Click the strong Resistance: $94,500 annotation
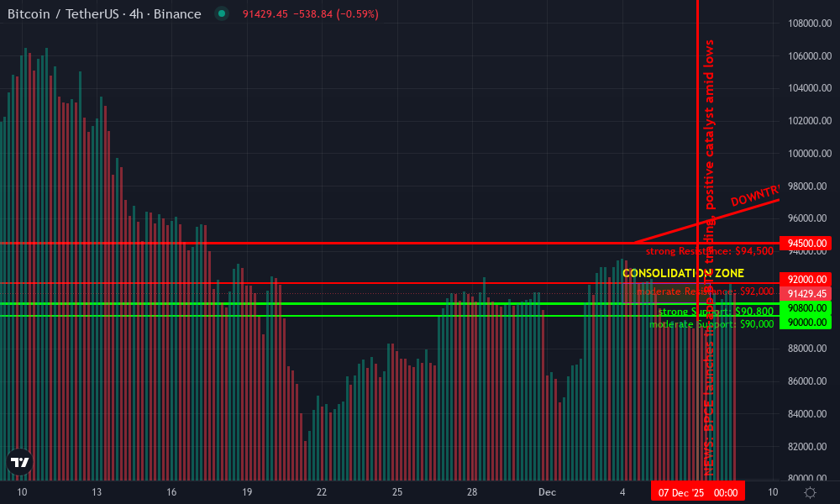 pyautogui.click(x=709, y=251)
